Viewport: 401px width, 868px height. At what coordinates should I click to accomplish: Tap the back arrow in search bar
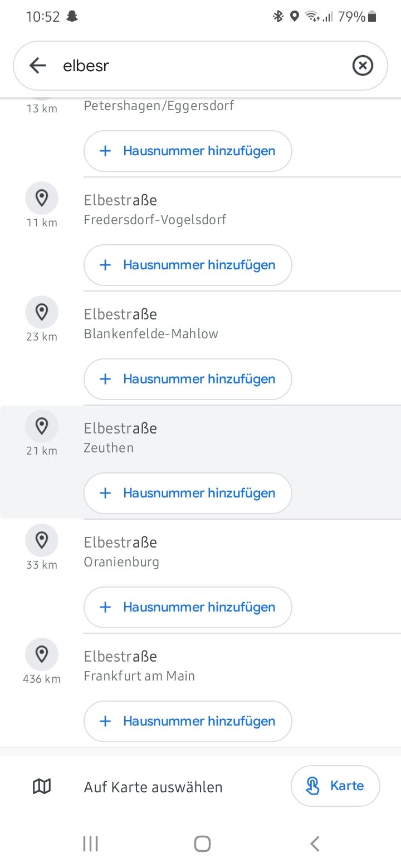(38, 66)
